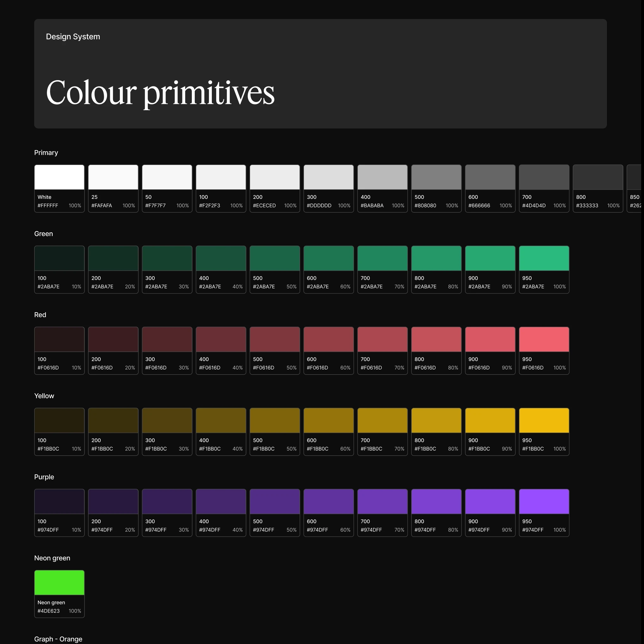Viewport: 644px width, 644px height.
Task: Choose the Red 950 #F0616D swatch
Action: click(x=544, y=339)
